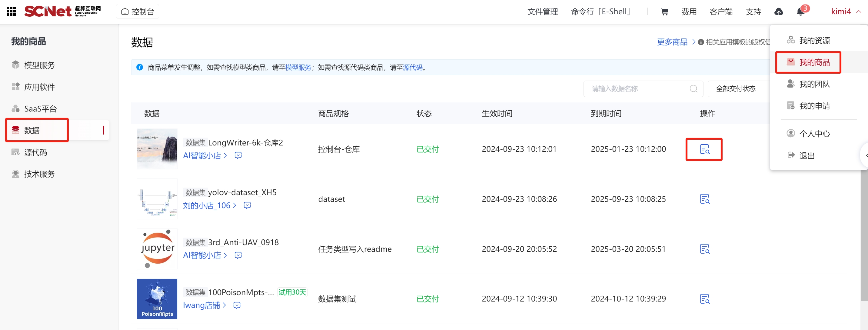Click the 控制台 home button
Image resolution: width=868 pixels, height=330 pixels.
(x=138, y=12)
